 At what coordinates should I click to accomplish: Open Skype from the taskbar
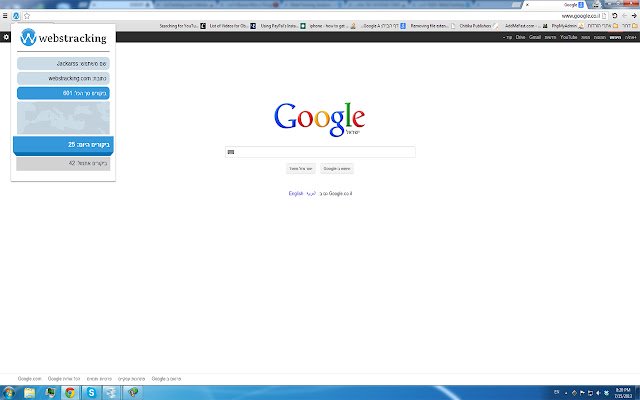point(91,393)
